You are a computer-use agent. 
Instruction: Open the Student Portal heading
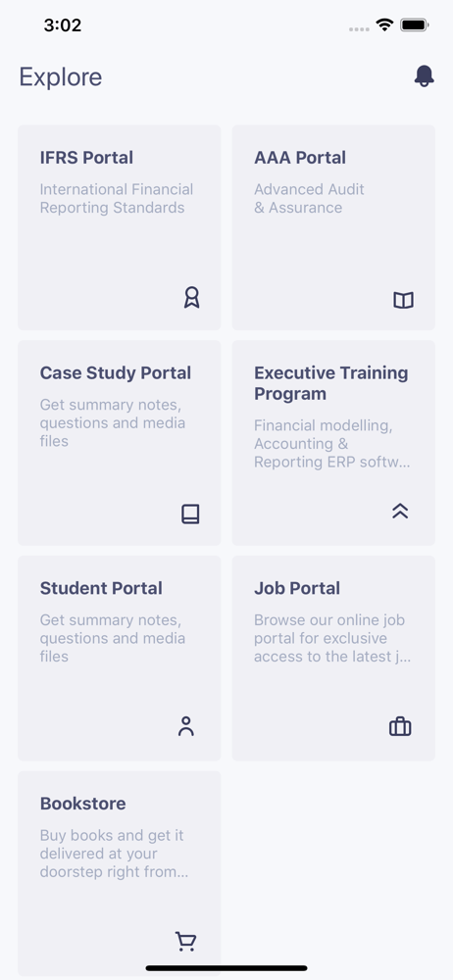tap(101, 588)
